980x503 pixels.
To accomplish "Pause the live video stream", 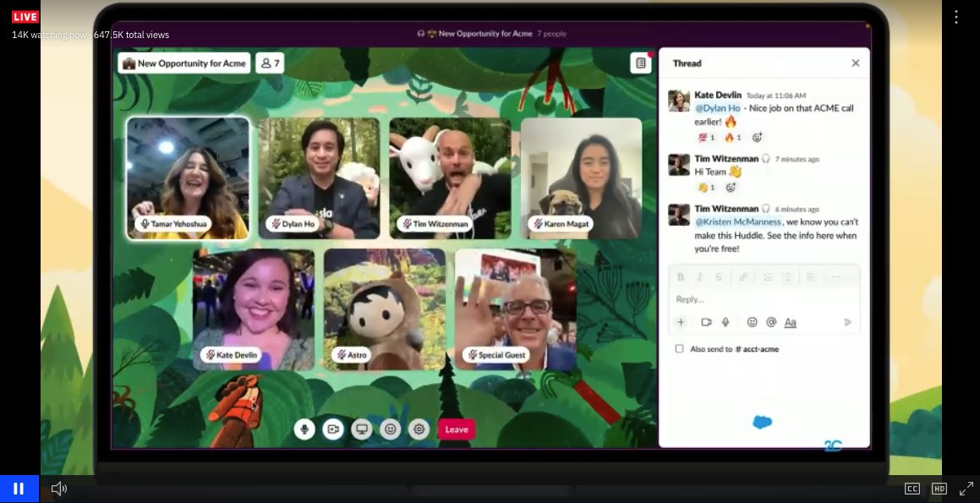I will [x=19, y=489].
